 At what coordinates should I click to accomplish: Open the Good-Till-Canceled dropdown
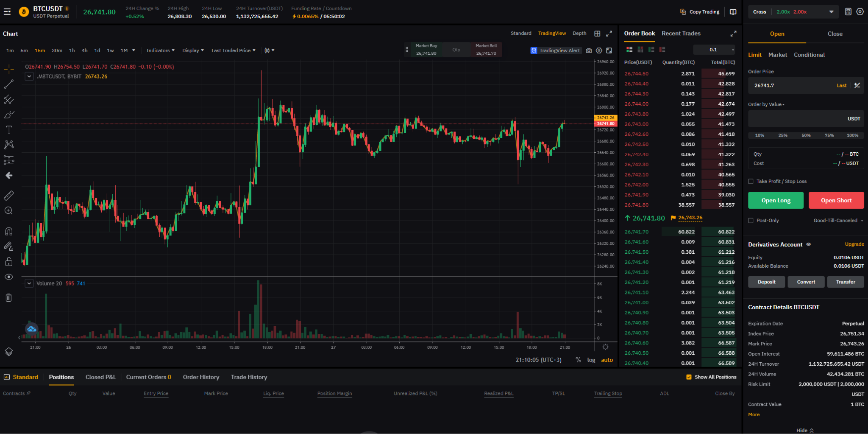[x=838, y=221]
